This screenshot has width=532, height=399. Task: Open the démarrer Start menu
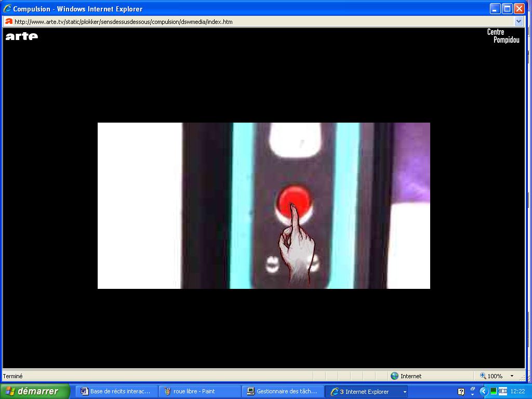pos(35,391)
